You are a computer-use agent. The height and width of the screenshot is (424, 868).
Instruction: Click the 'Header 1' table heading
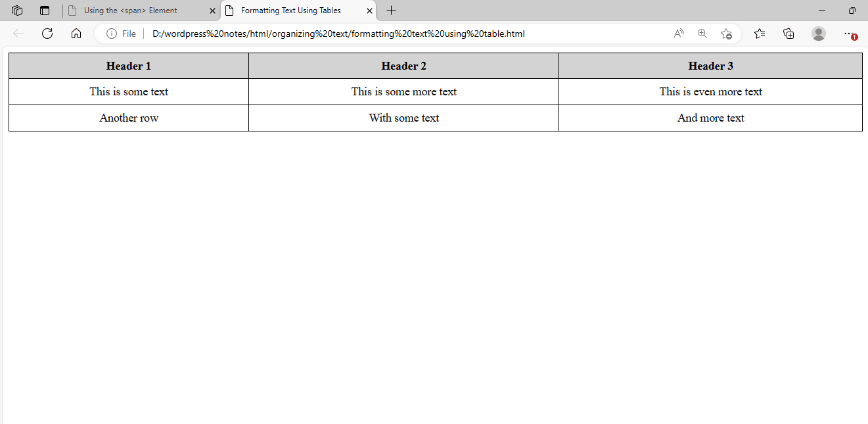tap(129, 66)
